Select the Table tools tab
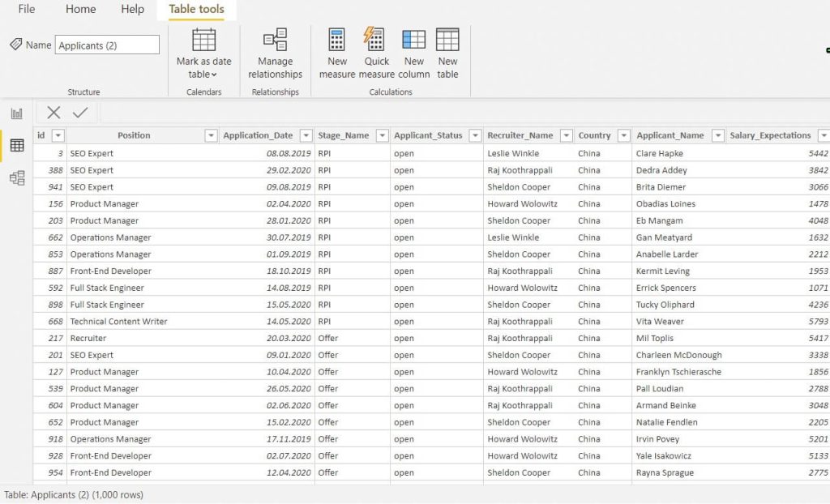Screen dimensions: 830x504 pos(196,10)
